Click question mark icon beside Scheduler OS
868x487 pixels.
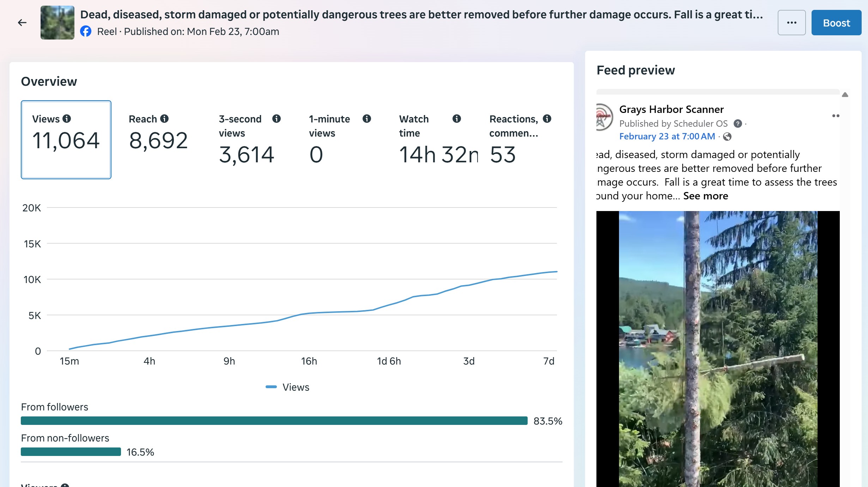click(x=738, y=124)
